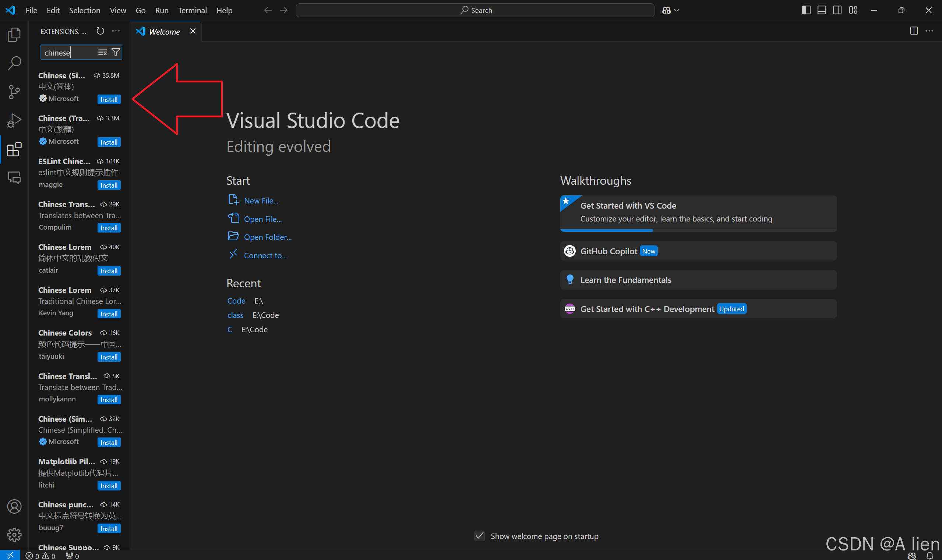
Task: Click the Search icon in activity bar
Action: (x=14, y=63)
